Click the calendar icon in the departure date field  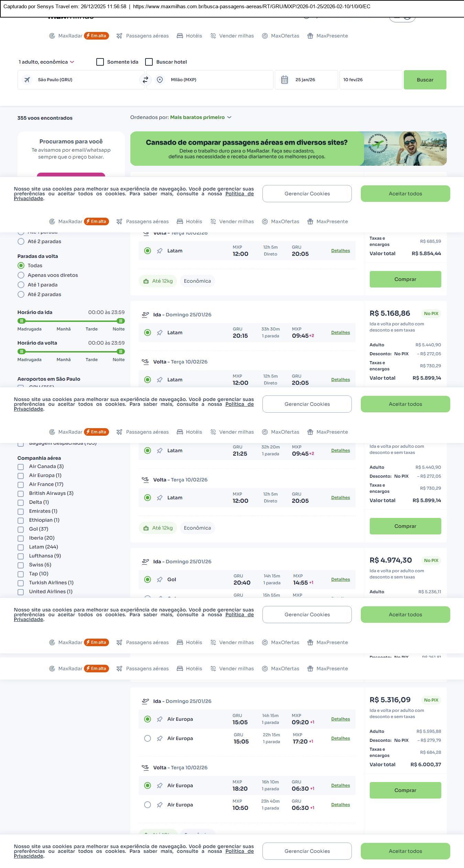click(x=284, y=80)
